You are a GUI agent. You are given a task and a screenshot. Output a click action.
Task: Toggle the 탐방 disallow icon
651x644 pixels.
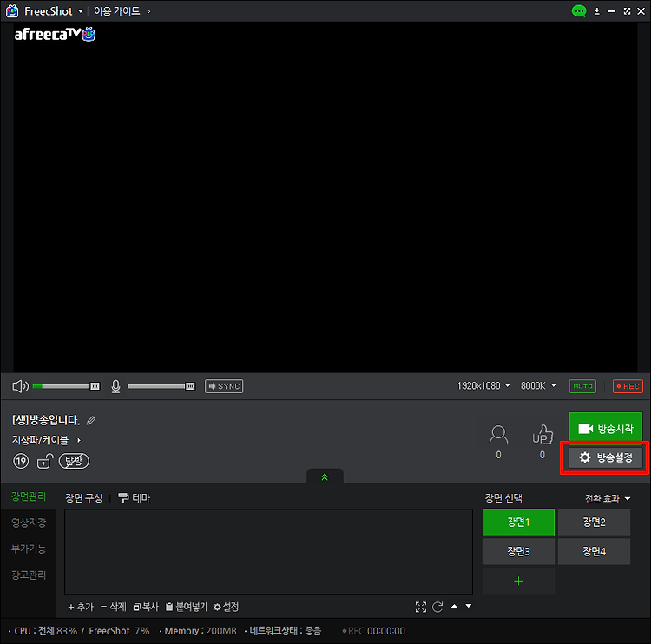point(74,461)
